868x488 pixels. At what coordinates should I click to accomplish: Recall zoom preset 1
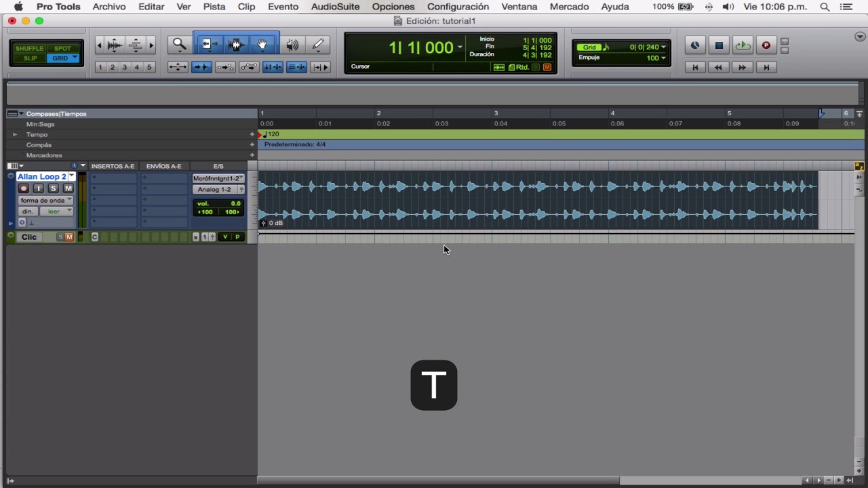coord(100,67)
